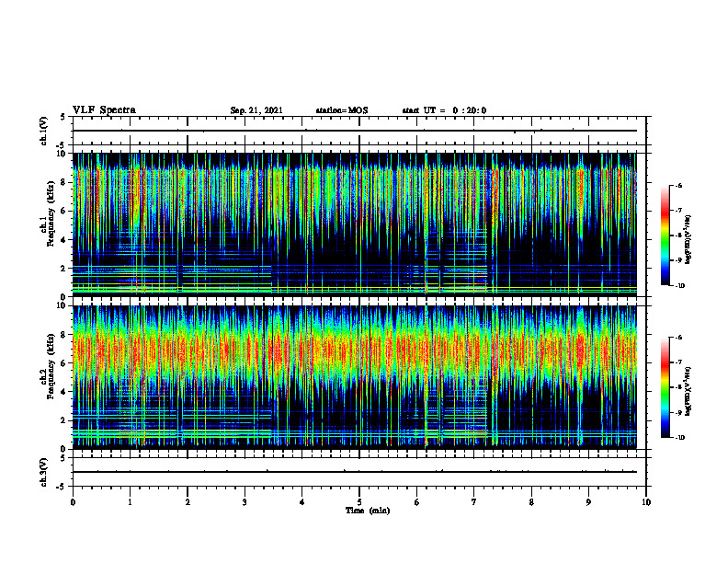Select the ch.2 colorbar "log(PSD)" unit label
This screenshot has height=563, width=728.
688,392
